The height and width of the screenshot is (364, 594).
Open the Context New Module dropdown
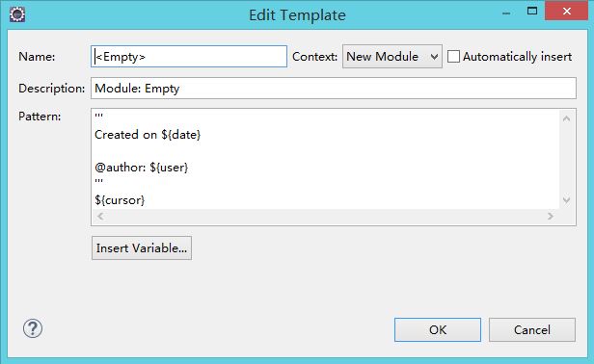click(x=392, y=57)
